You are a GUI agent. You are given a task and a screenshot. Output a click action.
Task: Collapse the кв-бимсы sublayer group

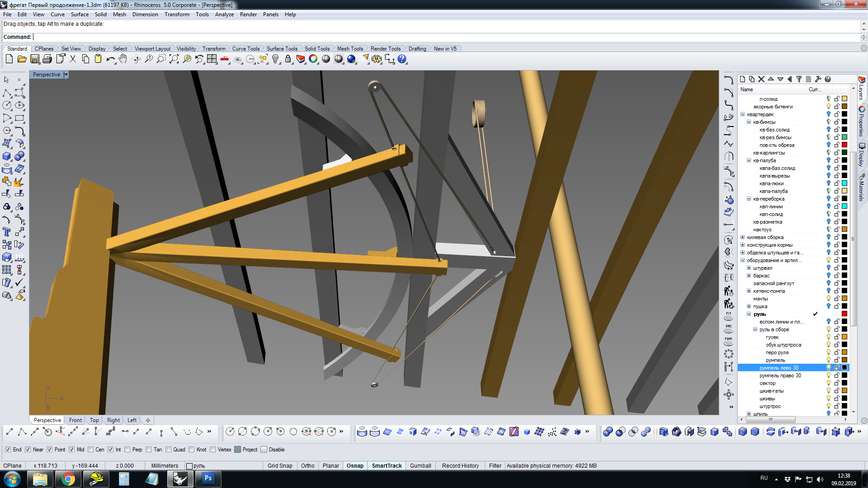[x=749, y=122]
